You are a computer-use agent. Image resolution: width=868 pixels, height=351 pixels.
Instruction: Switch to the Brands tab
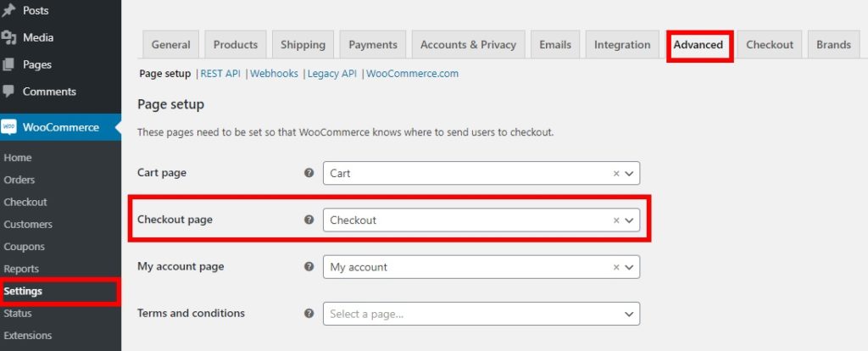pyautogui.click(x=834, y=45)
